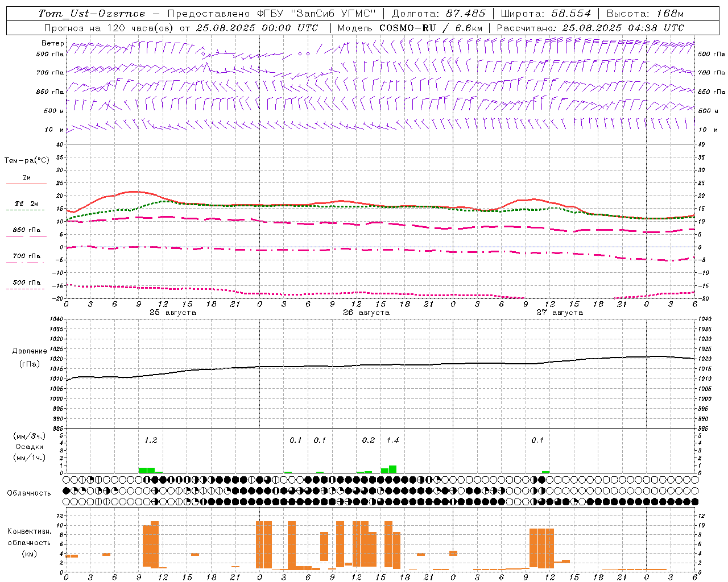Viewport: 728px width, 582px height.
Task: Click the Осадки precipitation panel label
Action: [29, 447]
